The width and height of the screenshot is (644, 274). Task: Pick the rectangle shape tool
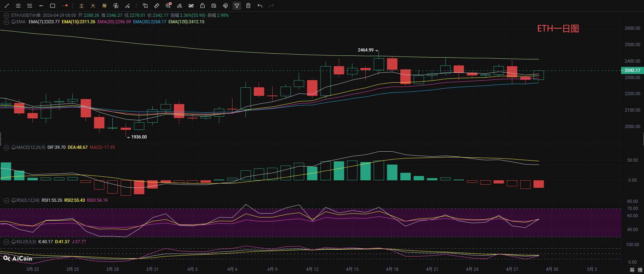pos(53,6)
